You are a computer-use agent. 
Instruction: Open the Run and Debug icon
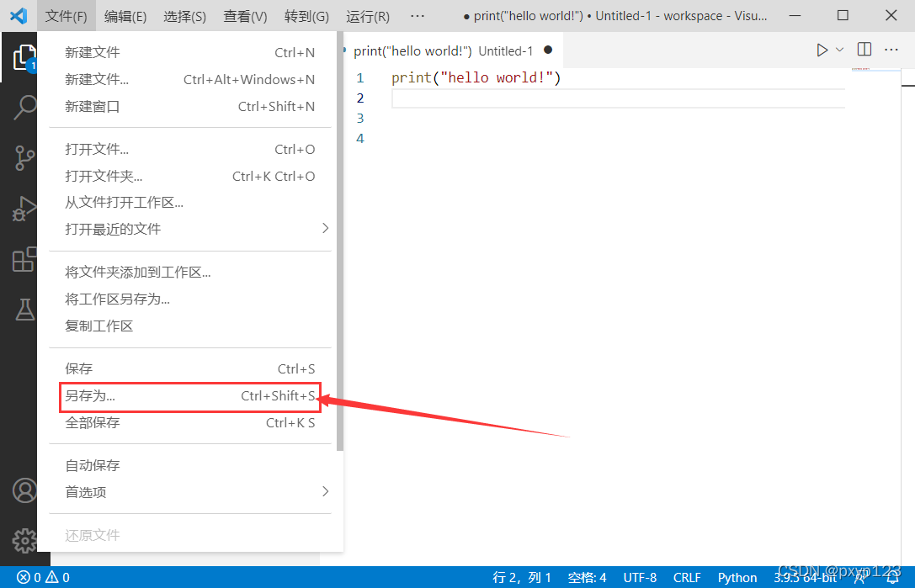pyautogui.click(x=24, y=209)
